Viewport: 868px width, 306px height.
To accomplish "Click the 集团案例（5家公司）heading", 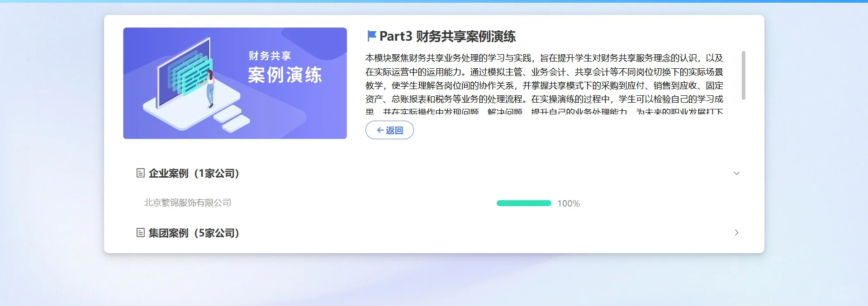I will (x=194, y=233).
